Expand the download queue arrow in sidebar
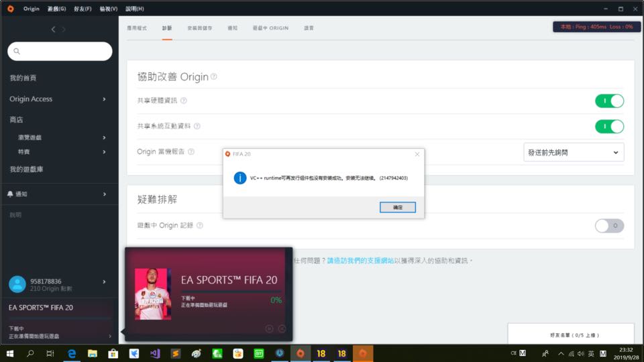Screen dimensions: 644x362 pyautogui.click(x=110, y=336)
